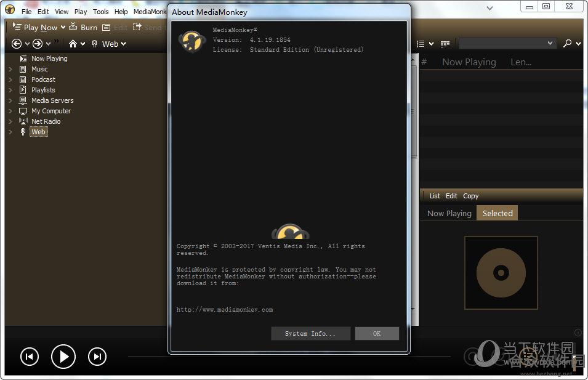Open the Tools menu
Viewport: 588px width, 380px height.
[x=101, y=12]
